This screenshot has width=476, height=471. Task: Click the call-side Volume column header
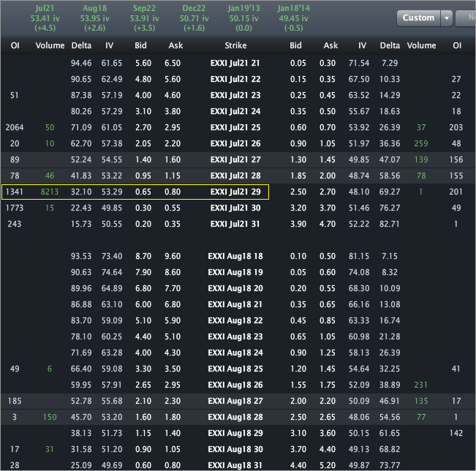click(x=50, y=45)
